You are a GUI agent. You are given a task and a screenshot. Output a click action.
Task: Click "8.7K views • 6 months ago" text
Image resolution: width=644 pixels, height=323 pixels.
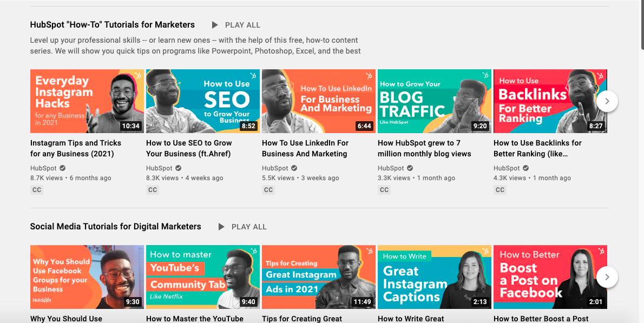click(71, 178)
